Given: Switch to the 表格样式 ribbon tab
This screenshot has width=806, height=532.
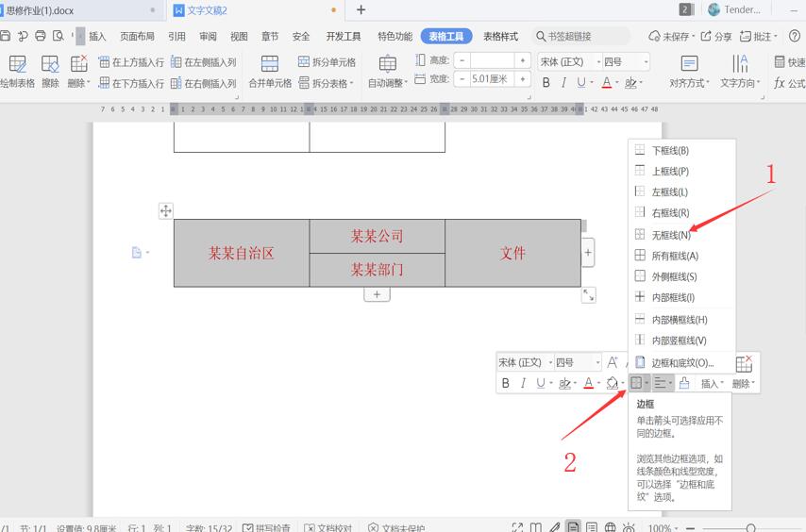Looking at the screenshot, I should (500, 36).
